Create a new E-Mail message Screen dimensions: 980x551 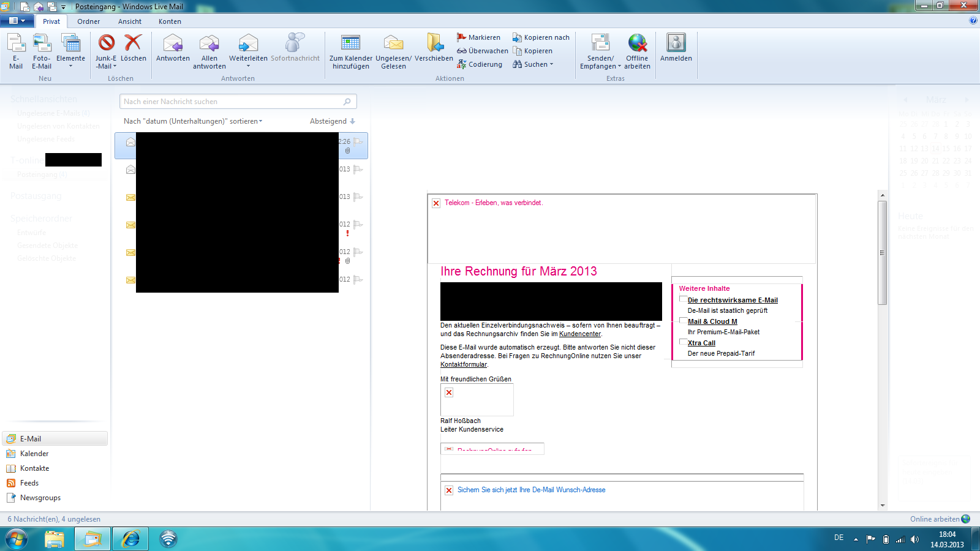click(16, 51)
